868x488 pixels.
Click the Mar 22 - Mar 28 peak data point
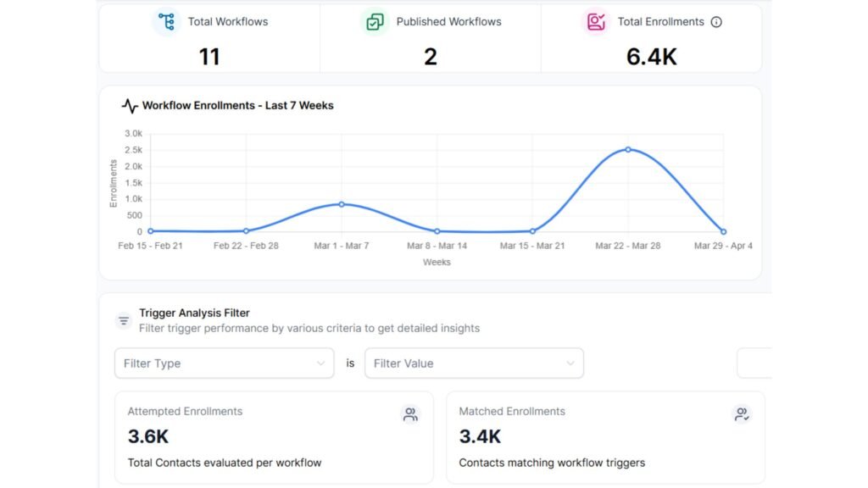coord(627,150)
